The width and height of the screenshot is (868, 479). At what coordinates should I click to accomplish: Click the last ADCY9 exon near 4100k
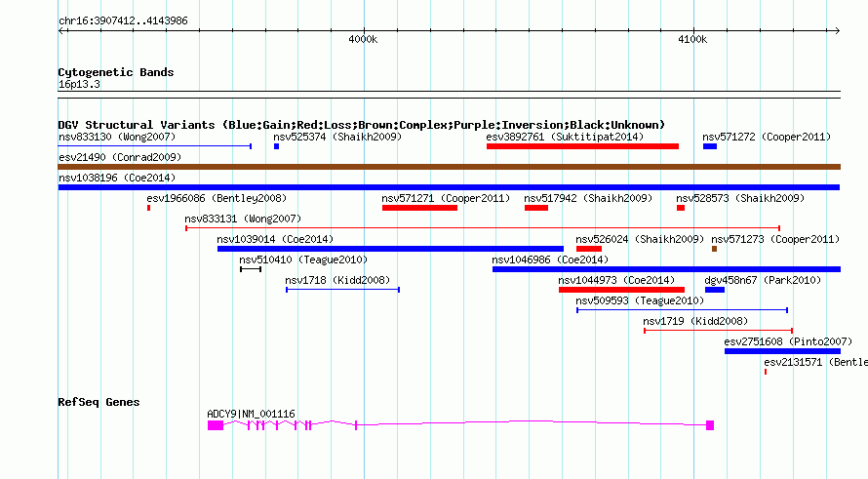(710, 425)
